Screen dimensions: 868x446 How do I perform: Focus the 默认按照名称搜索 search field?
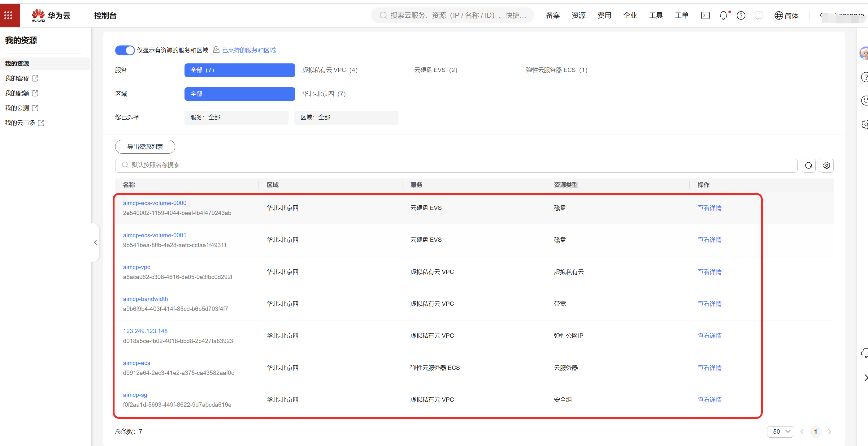[x=456, y=165]
